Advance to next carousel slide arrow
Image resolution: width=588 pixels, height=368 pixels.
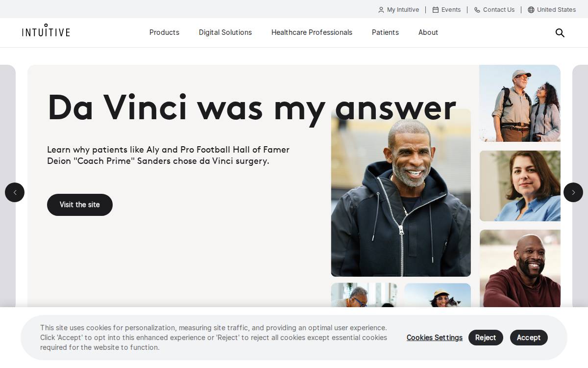pos(573,192)
